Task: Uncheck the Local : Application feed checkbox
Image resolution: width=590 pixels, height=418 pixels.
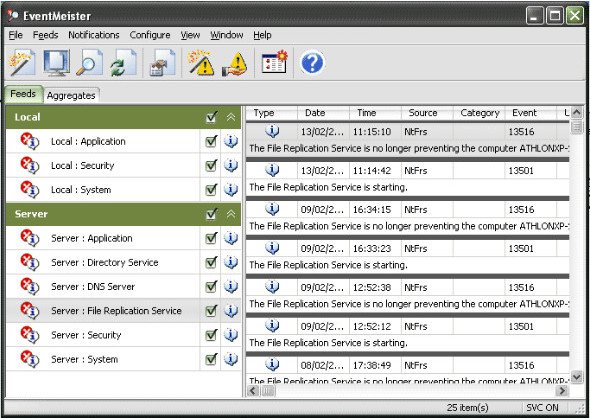Action: pyautogui.click(x=211, y=141)
